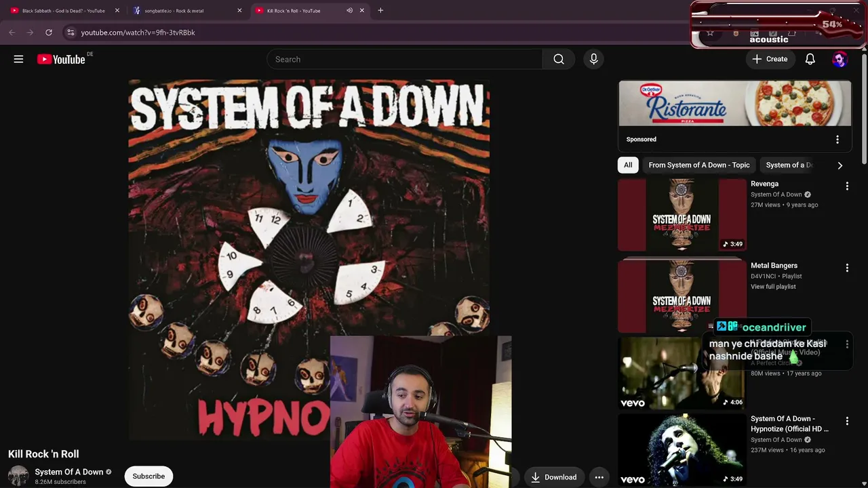Close the Black Sabbath tab
This screenshot has height=488, width=868.
tap(117, 11)
